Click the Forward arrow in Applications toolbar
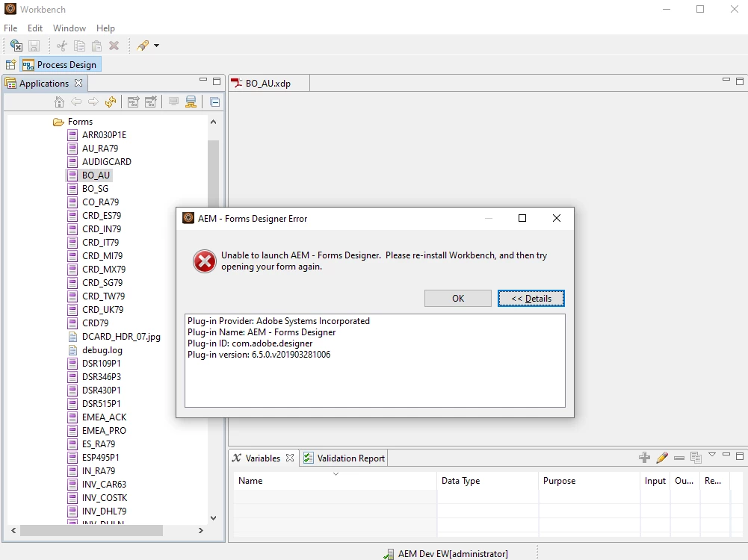This screenshot has height=560, width=748. [x=93, y=102]
